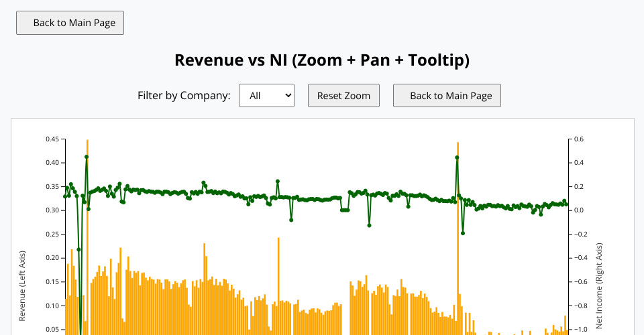Click the green line dip near chart center-right

click(369, 225)
